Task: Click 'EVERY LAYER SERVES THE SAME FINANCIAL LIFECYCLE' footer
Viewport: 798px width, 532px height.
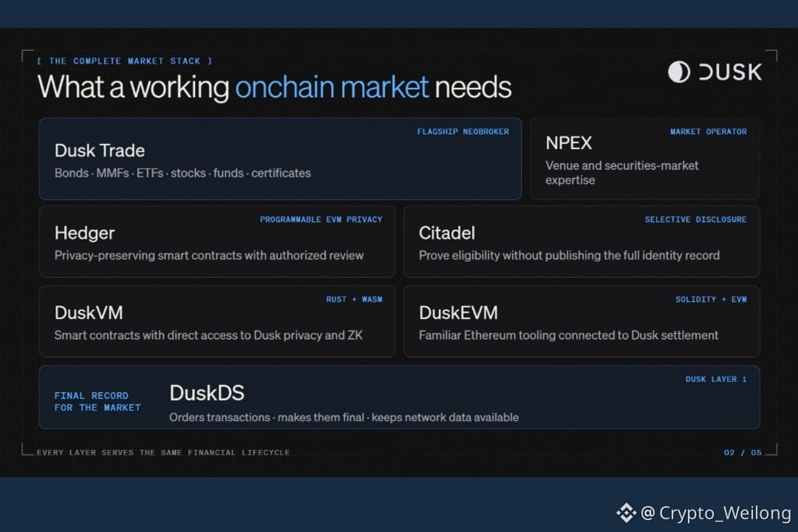Action: 163,453
